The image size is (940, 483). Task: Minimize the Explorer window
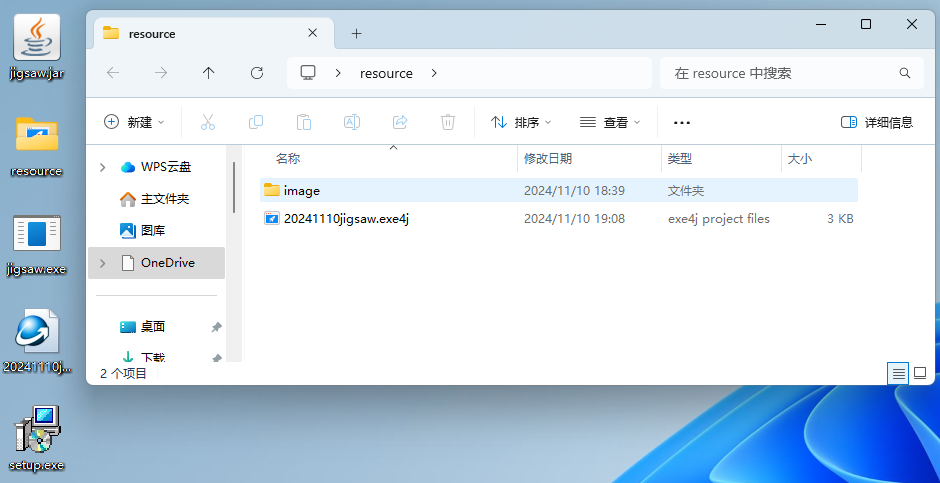(x=821, y=24)
